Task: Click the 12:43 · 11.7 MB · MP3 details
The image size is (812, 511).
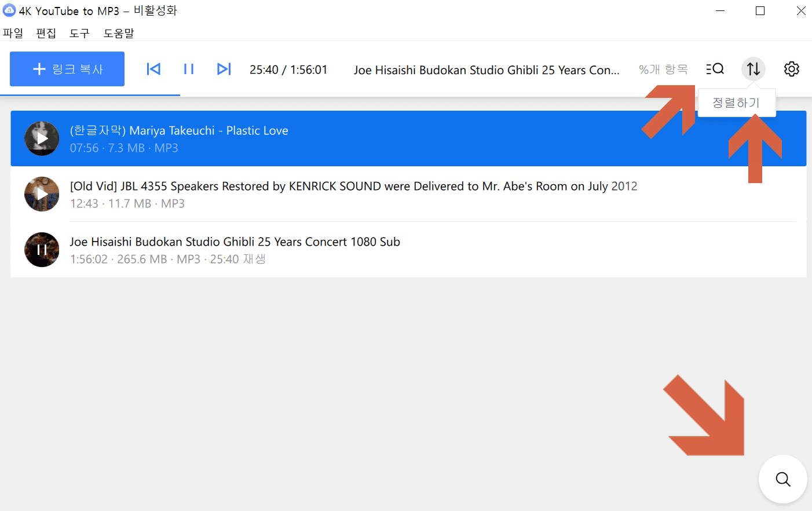Action: point(127,203)
